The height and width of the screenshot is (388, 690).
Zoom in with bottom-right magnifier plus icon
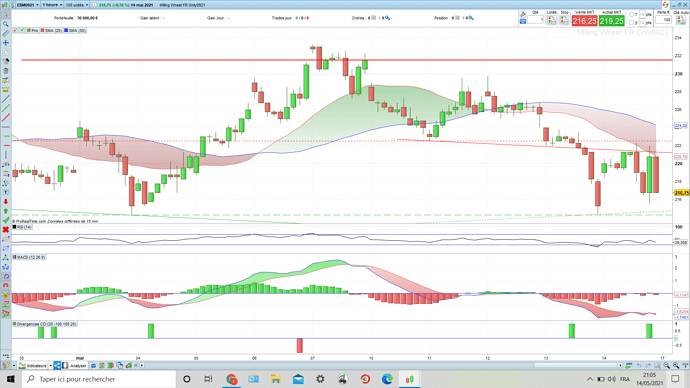pos(676,366)
